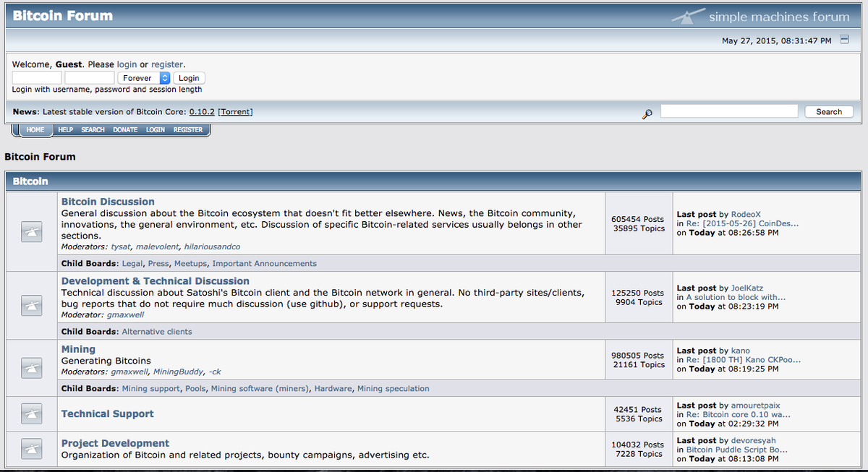This screenshot has width=868, height=472.
Task: View last poster devoresyah's profile
Action: [754, 440]
